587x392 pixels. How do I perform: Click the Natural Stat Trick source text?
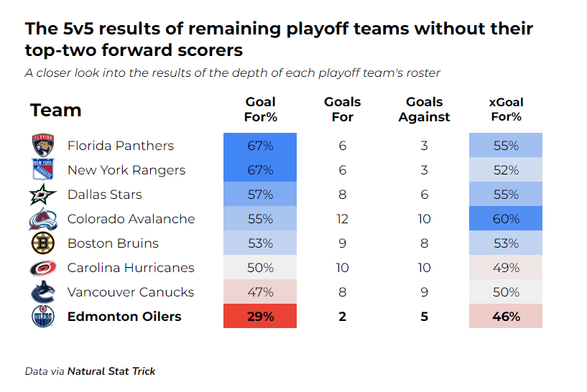click(x=111, y=371)
